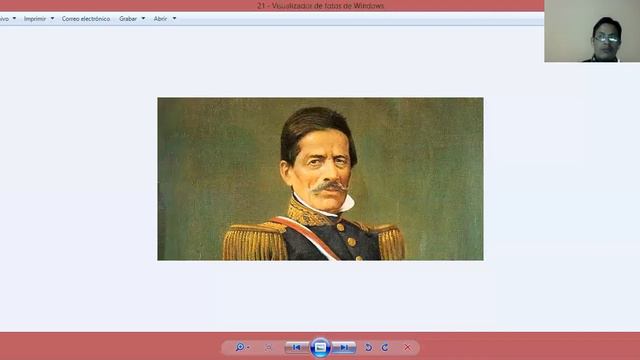Expand the Abrir dropdown arrow
640x360 pixels.
click(x=174, y=18)
